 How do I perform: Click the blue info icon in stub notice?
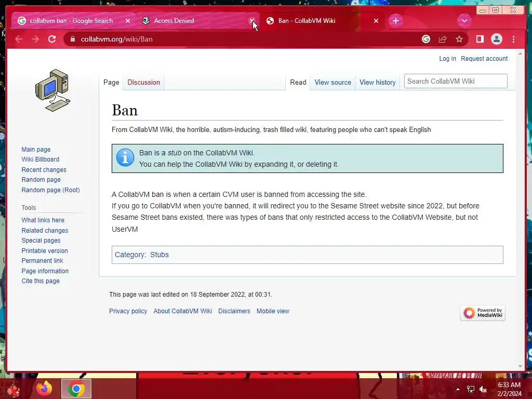[x=125, y=158]
